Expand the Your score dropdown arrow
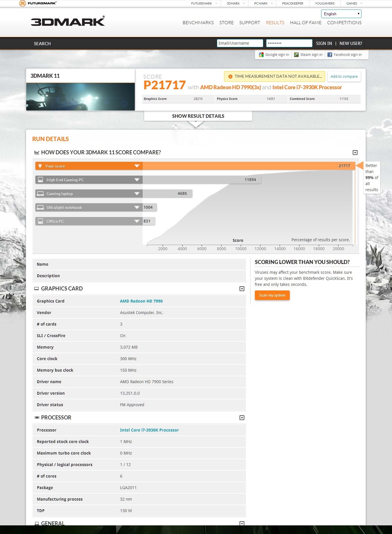This screenshot has width=392, height=534. pos(137,166)
